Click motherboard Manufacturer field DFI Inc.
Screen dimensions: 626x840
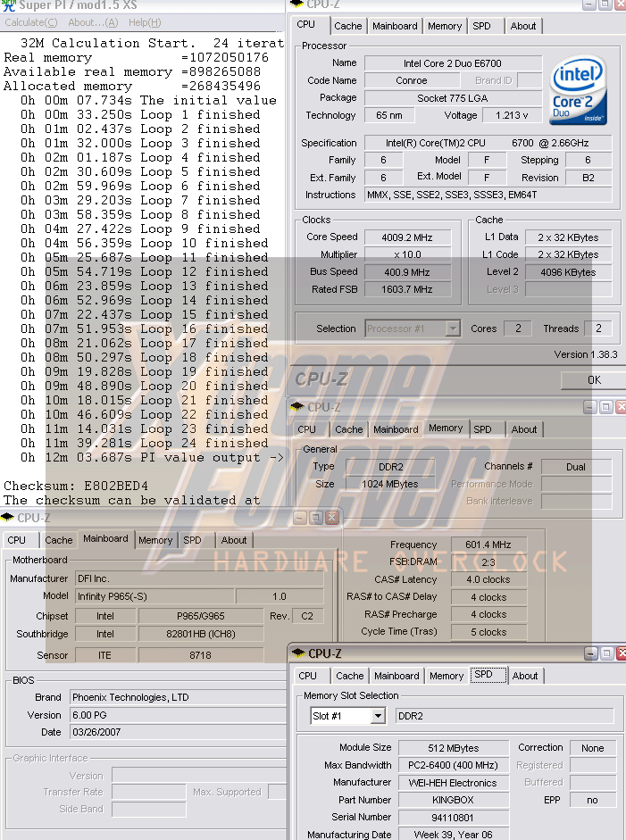pyautogui.click(x=199, y=578)
